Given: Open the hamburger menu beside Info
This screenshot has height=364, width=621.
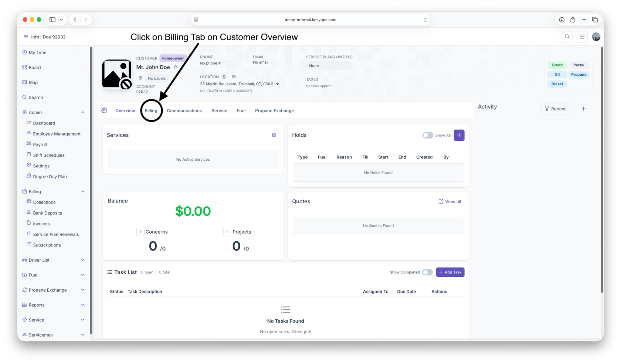Looking at the screenshot, I should pos(26,37).
